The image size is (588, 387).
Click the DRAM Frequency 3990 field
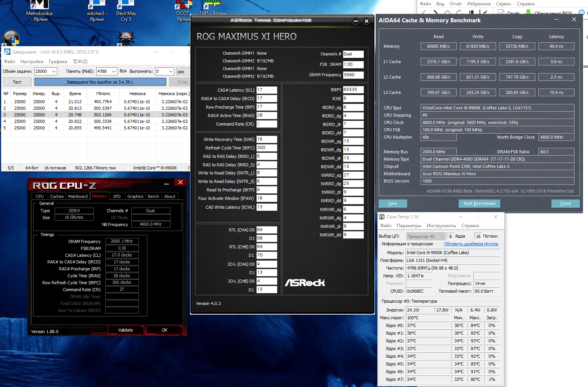point(353,75)
